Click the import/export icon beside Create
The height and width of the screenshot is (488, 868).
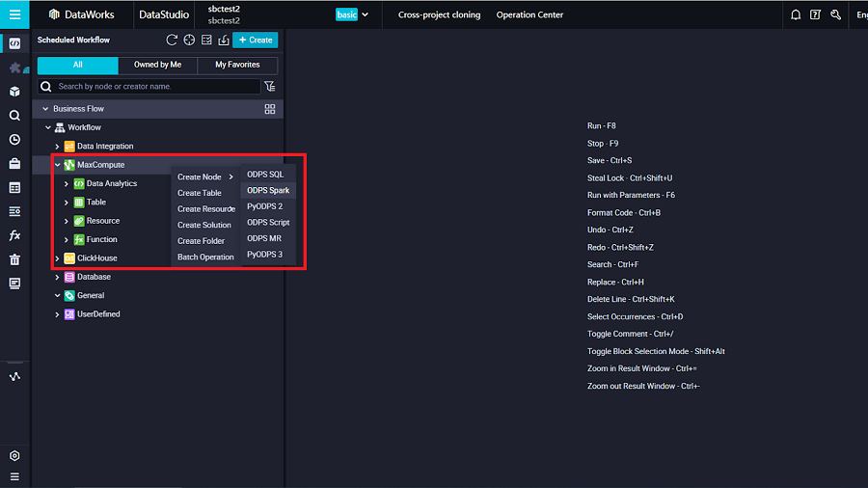[224, 40]
